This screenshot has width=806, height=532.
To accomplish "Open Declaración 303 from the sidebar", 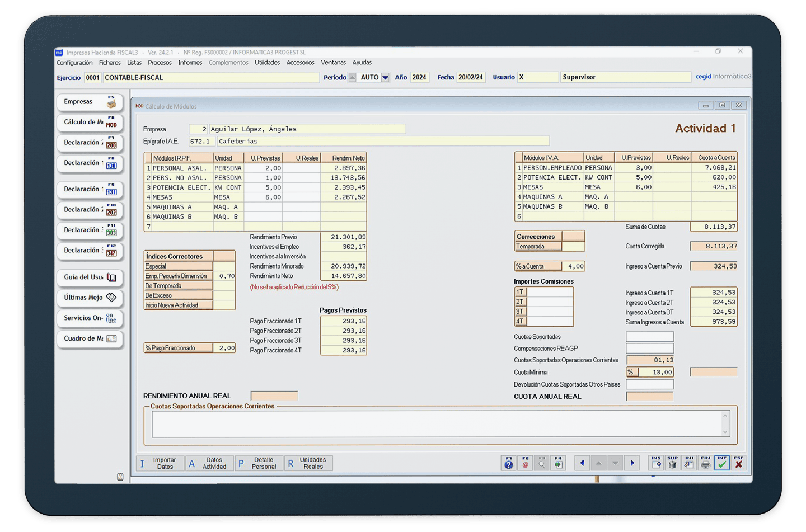I will (x=90, y=230).
